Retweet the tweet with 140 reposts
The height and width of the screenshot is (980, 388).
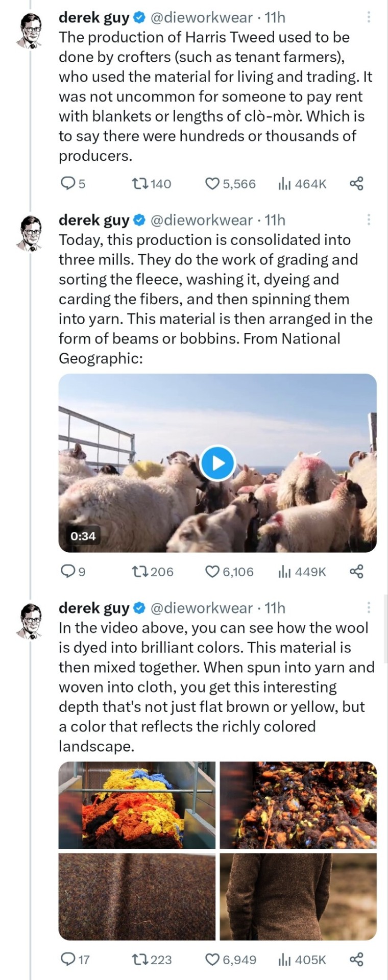pyautogui.click(x=140, y=184)
